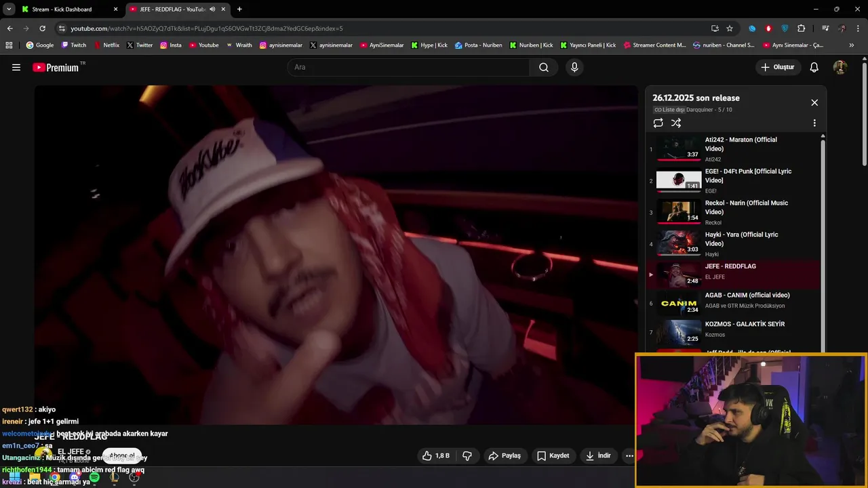Select KOZMOS - GALAKTİK SEYİR playlist entry
Image resolution: width=868 pixels, height=488 pixels.
[x=733, y=332]
